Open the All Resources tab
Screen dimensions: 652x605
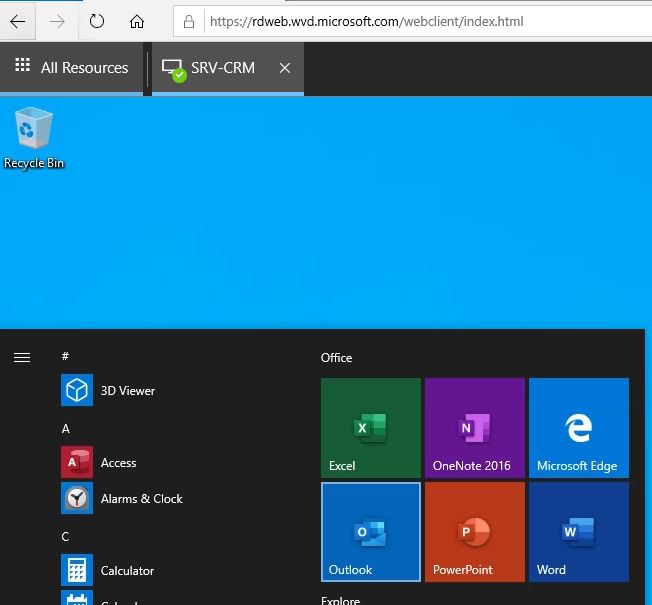click(71, 67)
